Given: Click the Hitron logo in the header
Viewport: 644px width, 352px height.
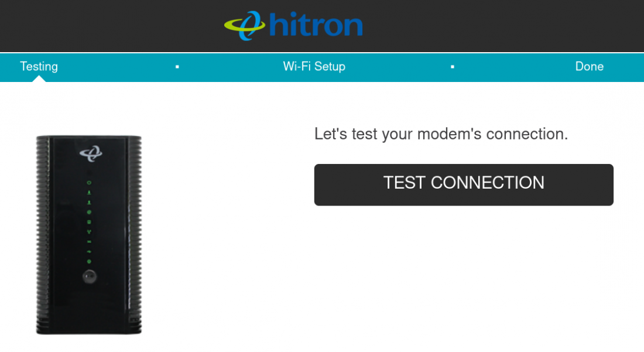Looking at the screenshot, I should coord(293,25).
